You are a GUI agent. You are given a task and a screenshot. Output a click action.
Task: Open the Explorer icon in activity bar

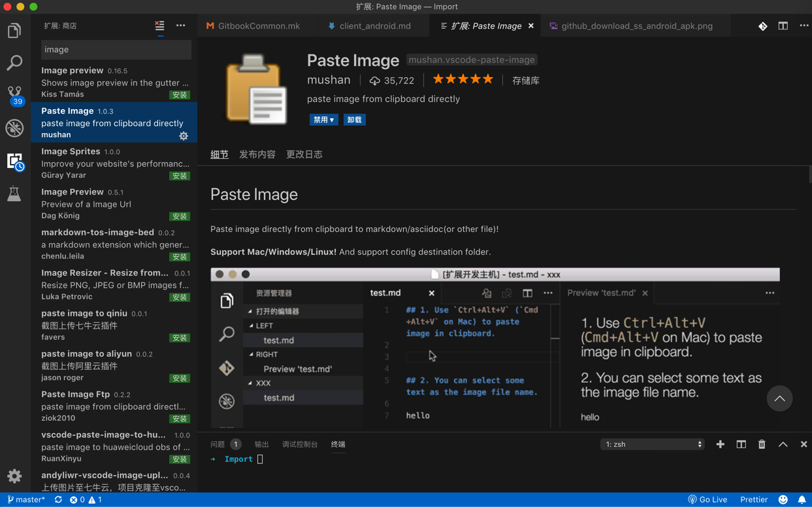coord(14,31)
